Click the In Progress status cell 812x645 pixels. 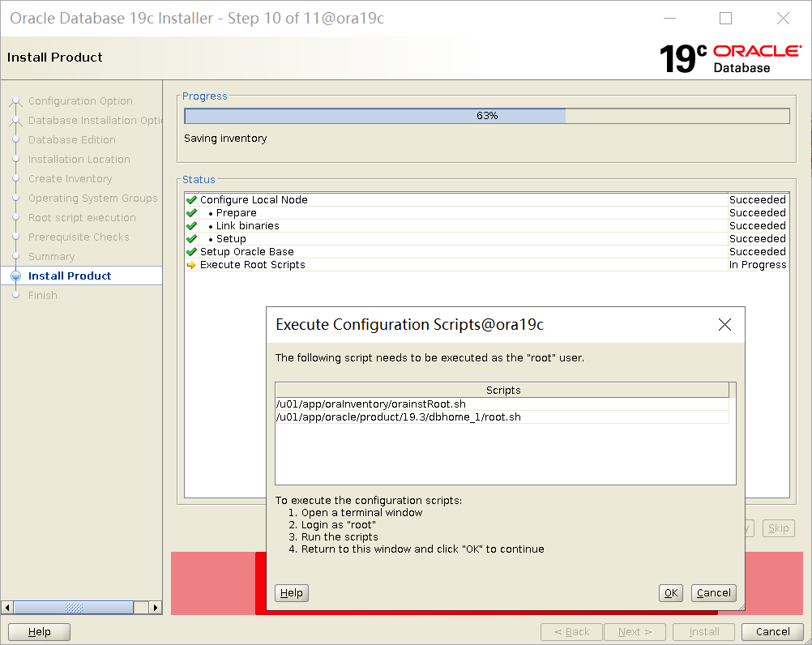click(x=758, y=264)
